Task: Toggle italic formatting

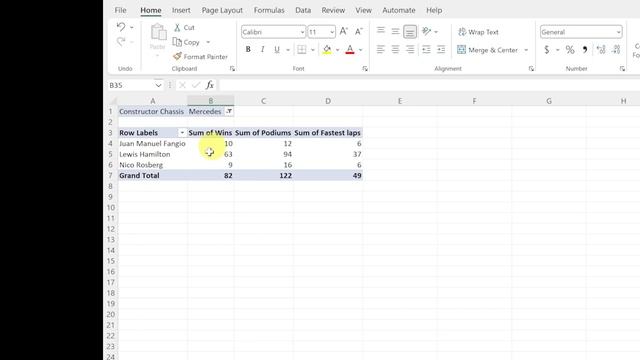Action: [x=262, y=50]
